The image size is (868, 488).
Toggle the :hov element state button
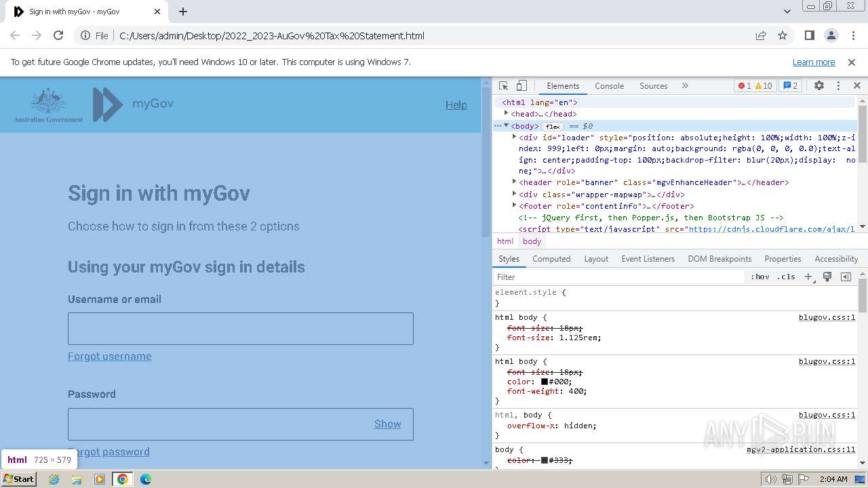(x=760, y=277)
